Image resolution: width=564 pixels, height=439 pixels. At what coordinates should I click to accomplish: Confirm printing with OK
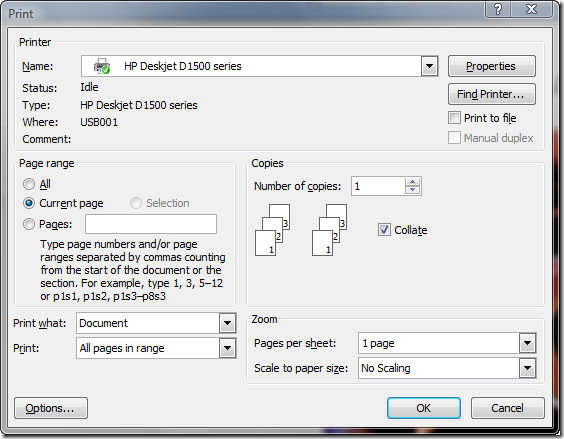pos(424,408)
